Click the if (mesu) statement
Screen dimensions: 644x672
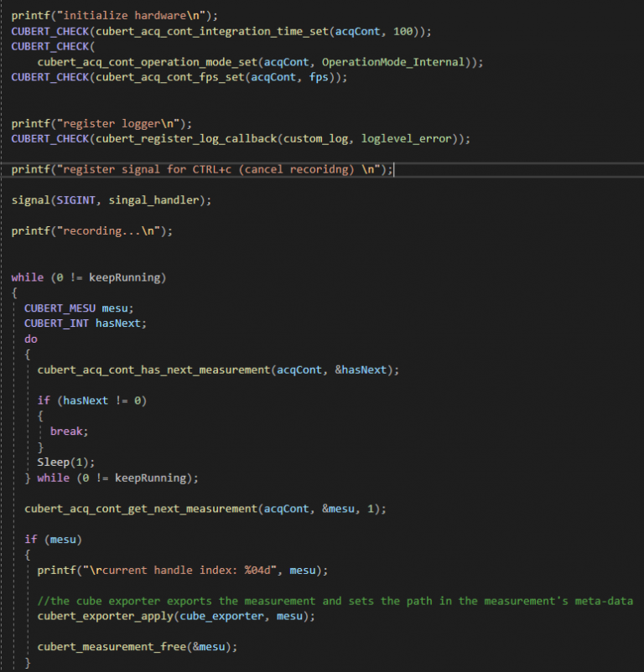[53, 540]
